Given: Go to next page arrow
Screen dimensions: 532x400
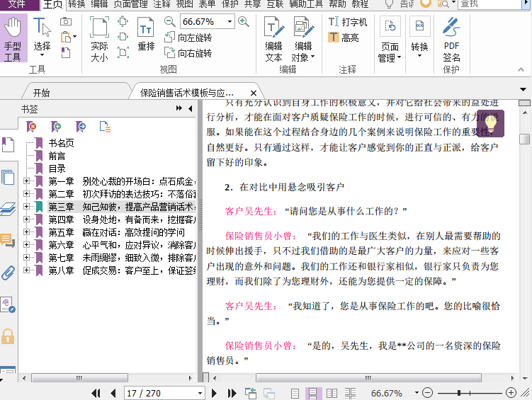Looking at the screenshot, I should point(214,393).
